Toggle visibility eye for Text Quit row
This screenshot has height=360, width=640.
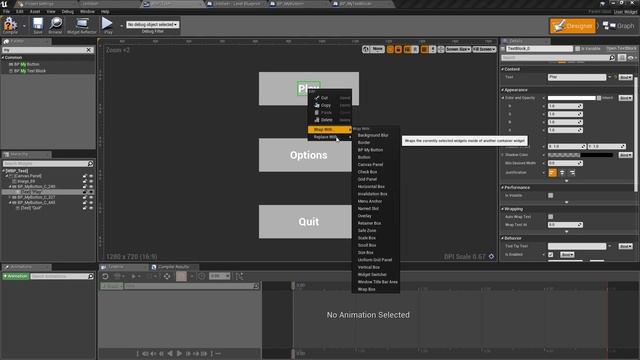pos(91,208)
